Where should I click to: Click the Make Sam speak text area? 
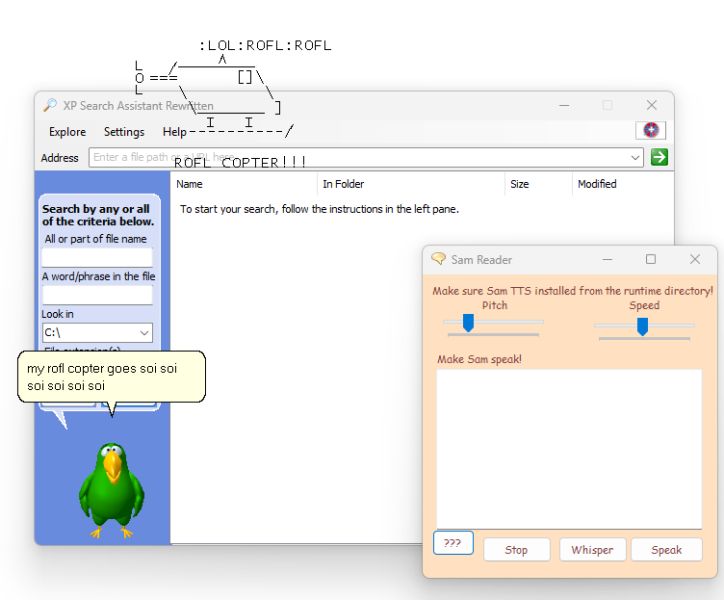pyautogui.click(x=569, y=448)
